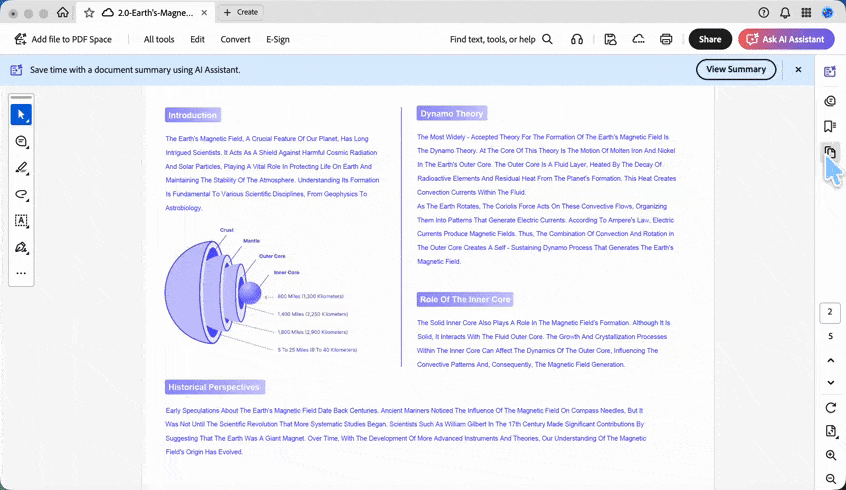Select the comment tool
This screenshot has width=846, height=490.
tap(21, 141)
